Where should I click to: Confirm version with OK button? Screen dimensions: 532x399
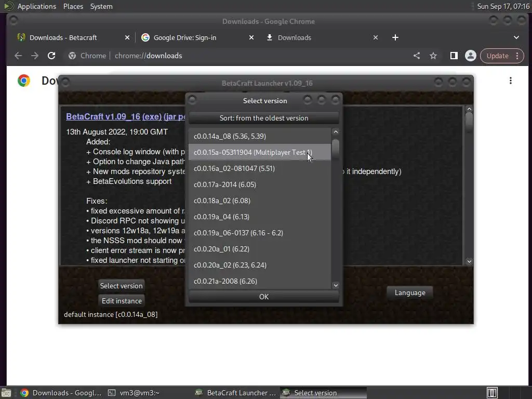click(263, 297)
